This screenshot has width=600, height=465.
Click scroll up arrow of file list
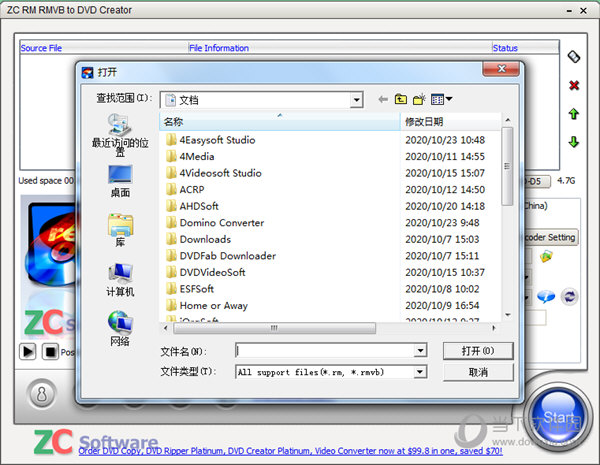507,120
